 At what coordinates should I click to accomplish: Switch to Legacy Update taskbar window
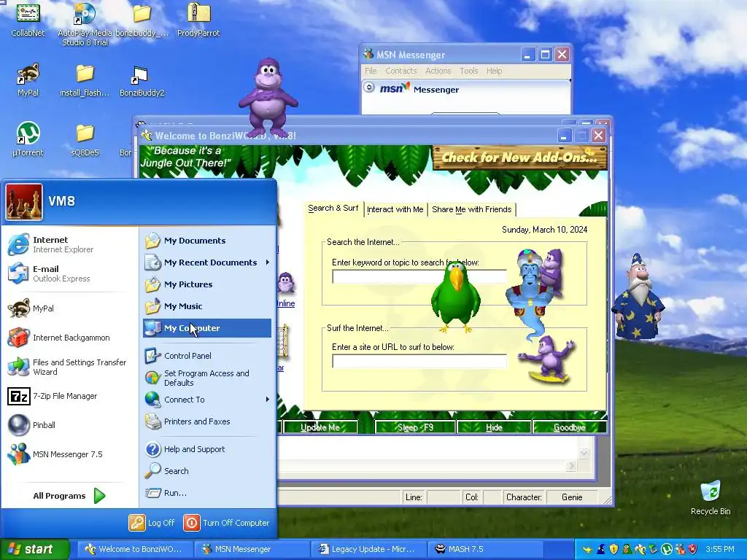pos(369,549)
